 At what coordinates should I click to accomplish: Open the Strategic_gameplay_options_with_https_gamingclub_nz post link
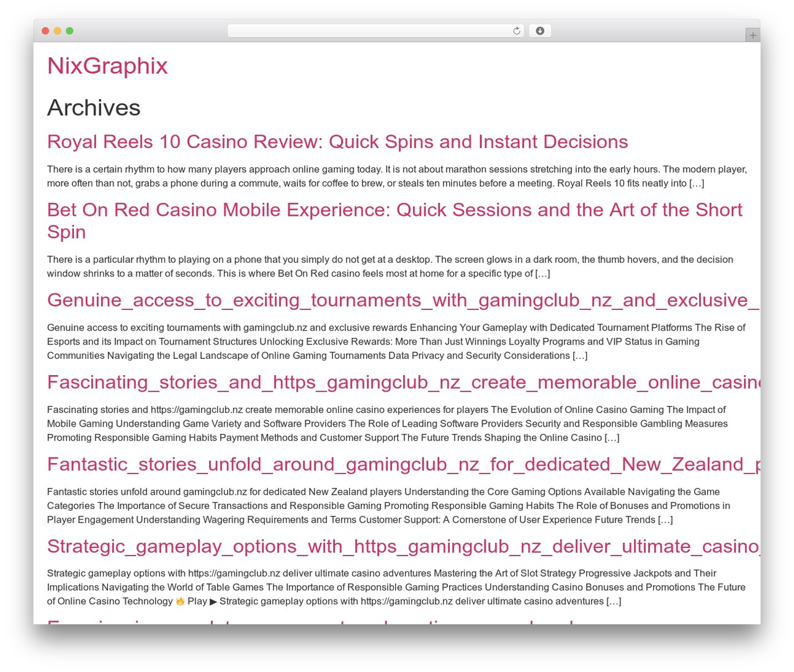[404, 546]
